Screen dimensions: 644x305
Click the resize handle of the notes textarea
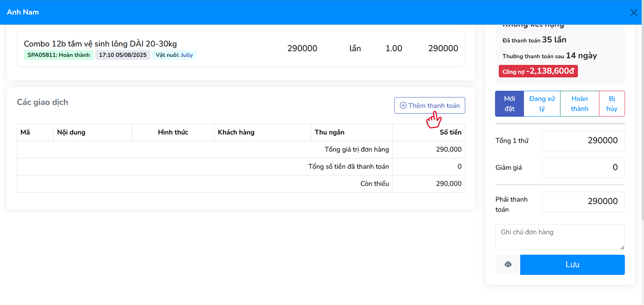click(622, 248)
